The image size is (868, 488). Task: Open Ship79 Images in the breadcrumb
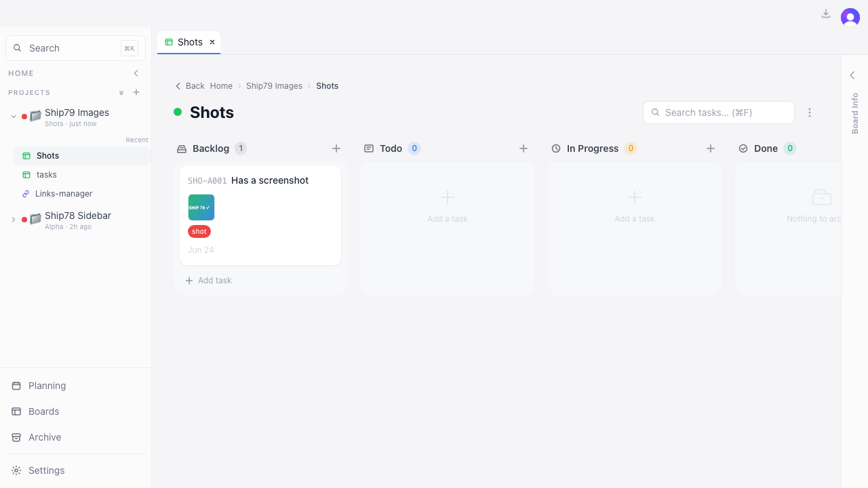pyautogui.click(x=274, y=86)
